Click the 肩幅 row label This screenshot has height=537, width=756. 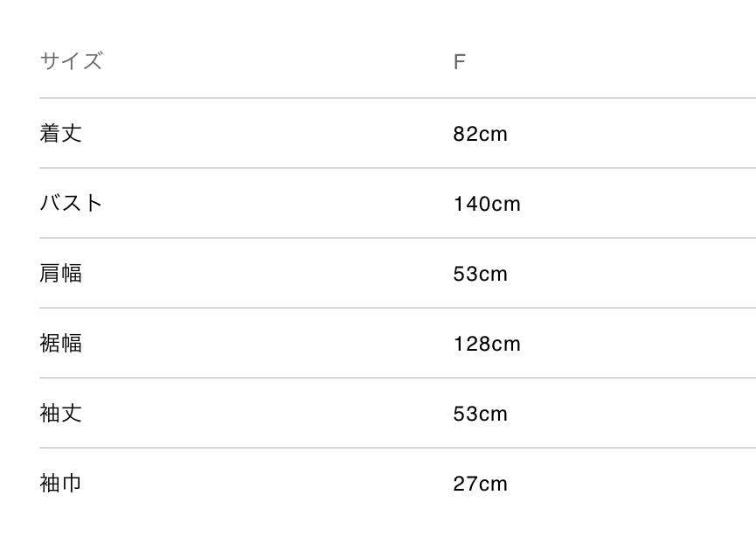60,274
